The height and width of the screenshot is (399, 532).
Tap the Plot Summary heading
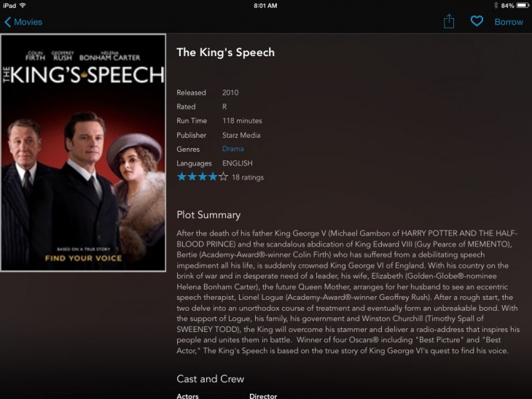point(208,214)
